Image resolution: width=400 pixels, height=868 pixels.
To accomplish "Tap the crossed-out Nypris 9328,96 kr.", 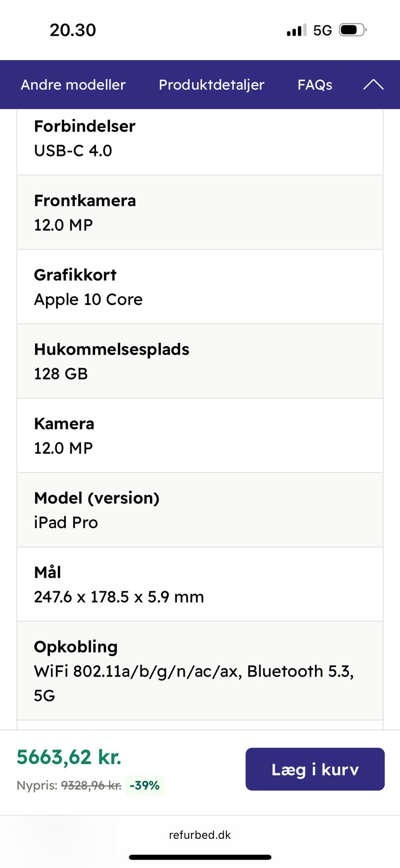I will pos(91,785).
